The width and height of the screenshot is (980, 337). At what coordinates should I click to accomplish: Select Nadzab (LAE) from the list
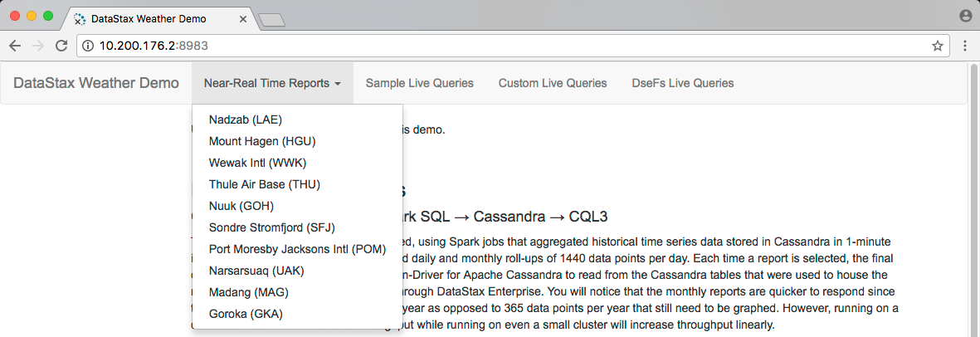click(x=245, y=120)
